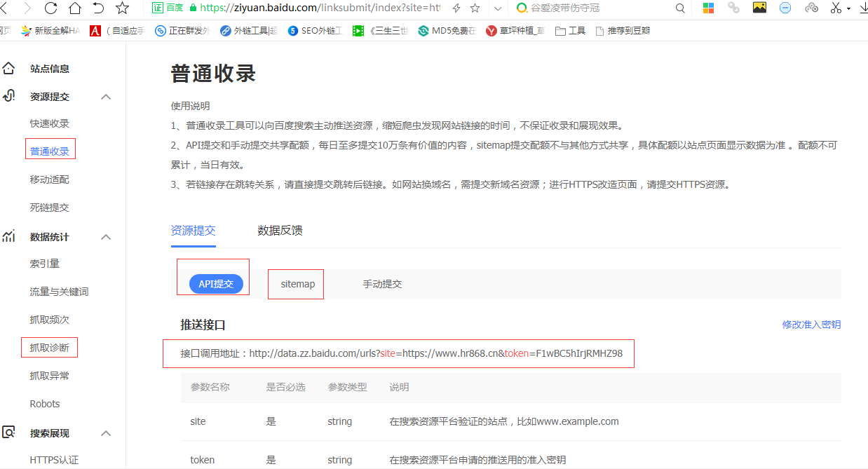Click the 搜索展现 search icon
The image size is (868, 469).
[x=8, y=433]
